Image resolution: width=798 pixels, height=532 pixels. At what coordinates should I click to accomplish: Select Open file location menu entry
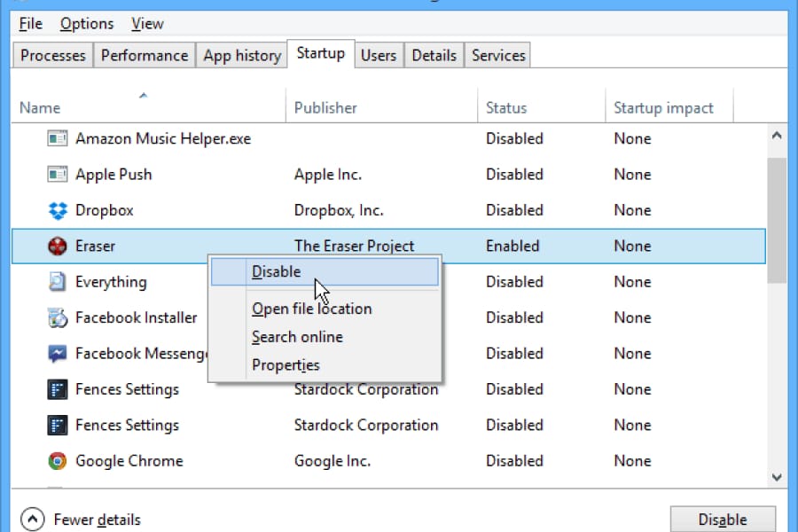(311, 309)
